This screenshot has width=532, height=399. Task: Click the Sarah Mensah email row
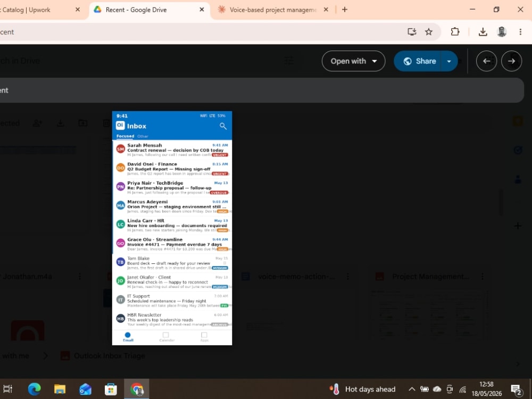tap(172, 149)
